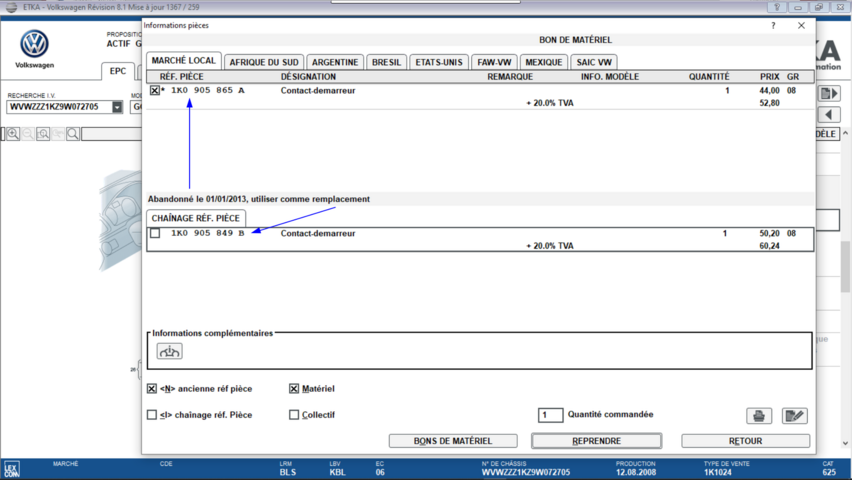The image size is (852, 480).
Task: Click the REMARQUE column header
Action: [x=510, y=77]
